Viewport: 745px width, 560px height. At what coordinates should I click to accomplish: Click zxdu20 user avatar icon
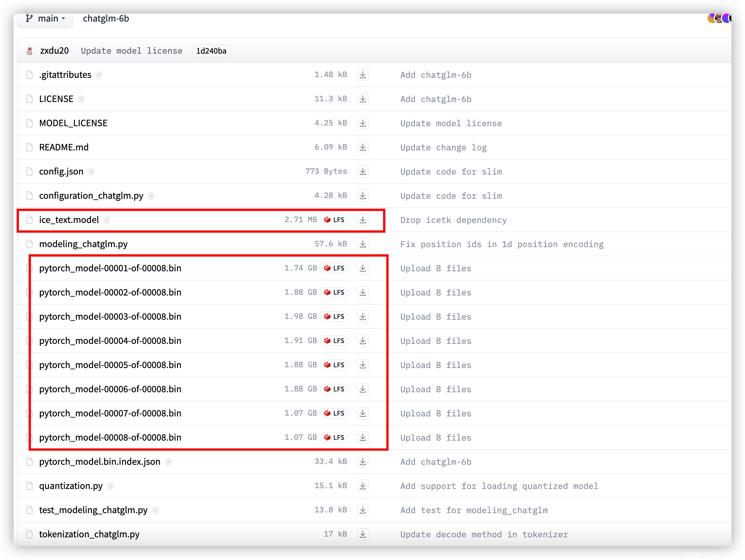[x=29, y=51]
